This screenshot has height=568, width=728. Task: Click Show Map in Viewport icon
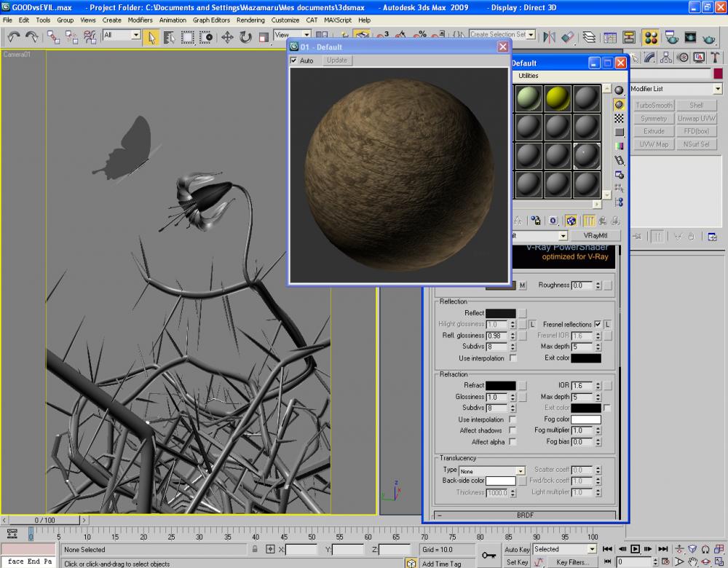coord(571,221)
